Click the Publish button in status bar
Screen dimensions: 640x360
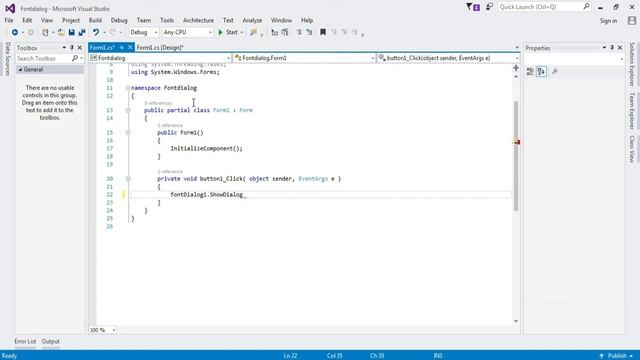617,356
